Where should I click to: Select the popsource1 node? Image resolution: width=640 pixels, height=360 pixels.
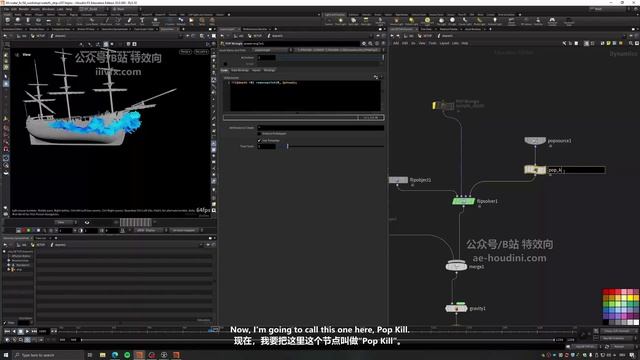tap(535, 140)
